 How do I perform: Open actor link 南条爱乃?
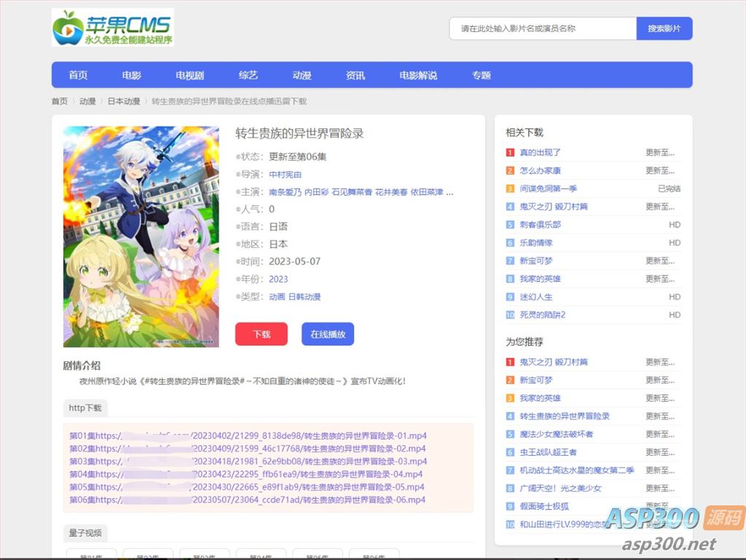click(285, 192)
